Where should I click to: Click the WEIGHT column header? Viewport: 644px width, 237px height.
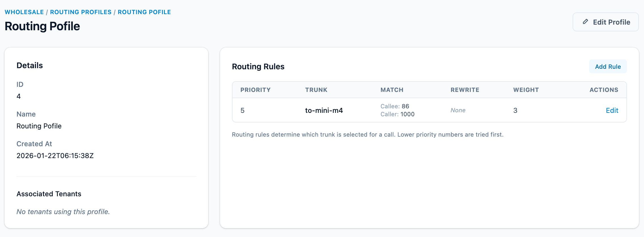[526, 90]
